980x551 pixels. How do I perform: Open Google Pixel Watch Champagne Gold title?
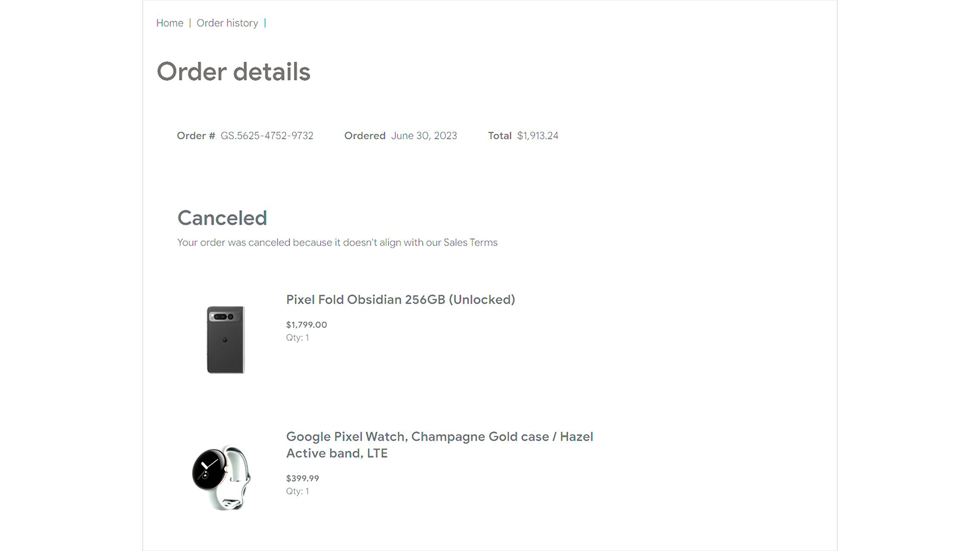439,445
